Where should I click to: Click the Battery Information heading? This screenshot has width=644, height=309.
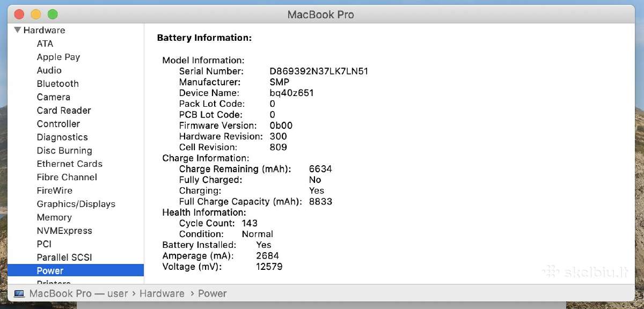pyautogui.click(x=204, y=38)
